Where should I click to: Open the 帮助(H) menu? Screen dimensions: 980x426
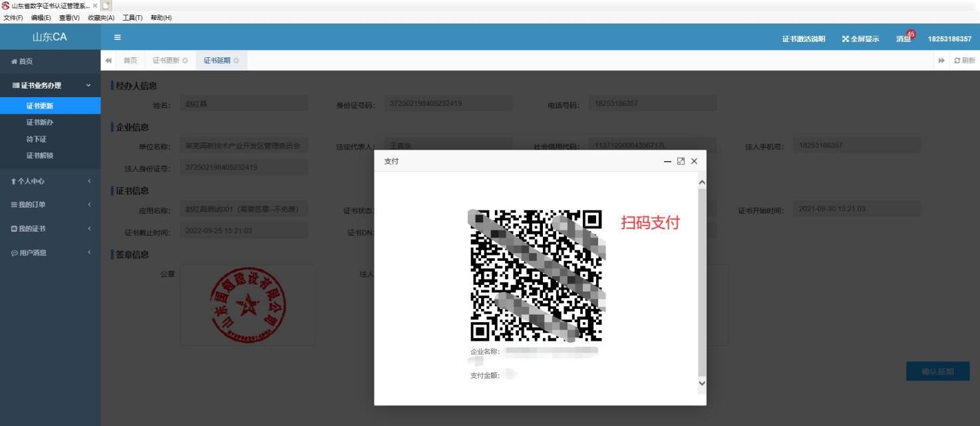tap(161, 17)
